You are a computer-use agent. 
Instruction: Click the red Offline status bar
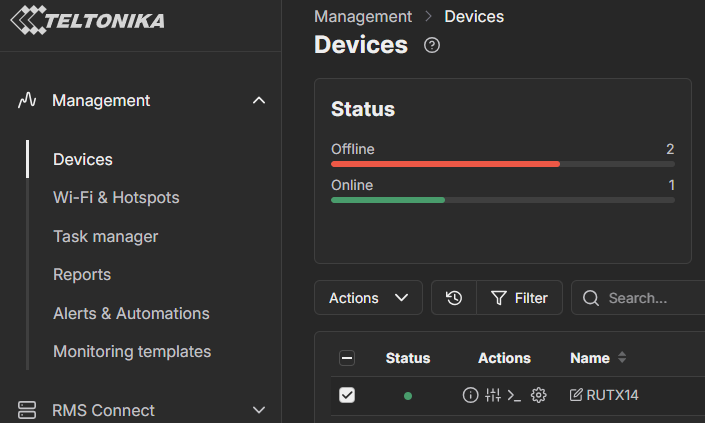click(445, 163)
